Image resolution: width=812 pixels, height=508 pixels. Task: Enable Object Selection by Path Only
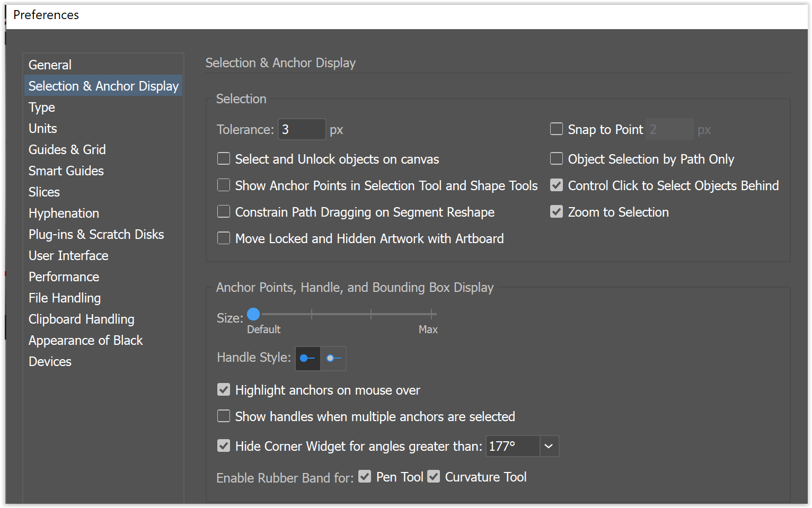coord(556,158)
